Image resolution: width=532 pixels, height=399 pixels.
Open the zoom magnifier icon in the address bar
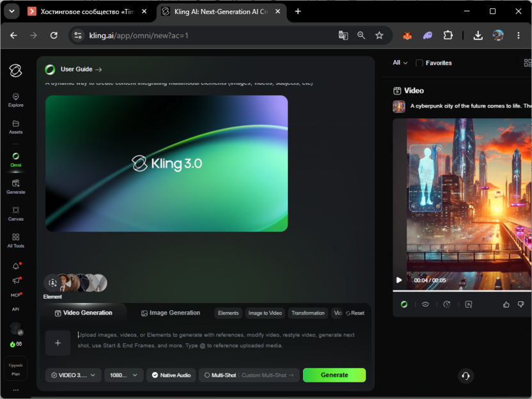(361, 35)
